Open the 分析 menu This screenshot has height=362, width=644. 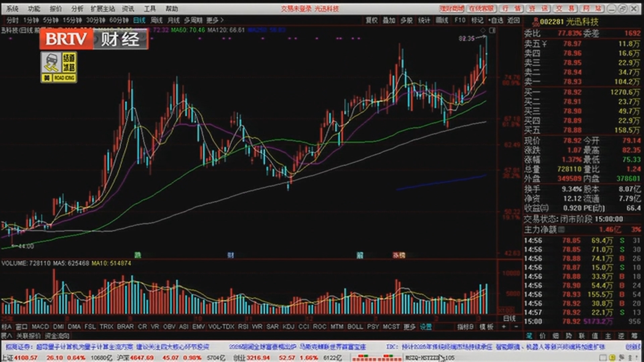click(x=77, y=9)
